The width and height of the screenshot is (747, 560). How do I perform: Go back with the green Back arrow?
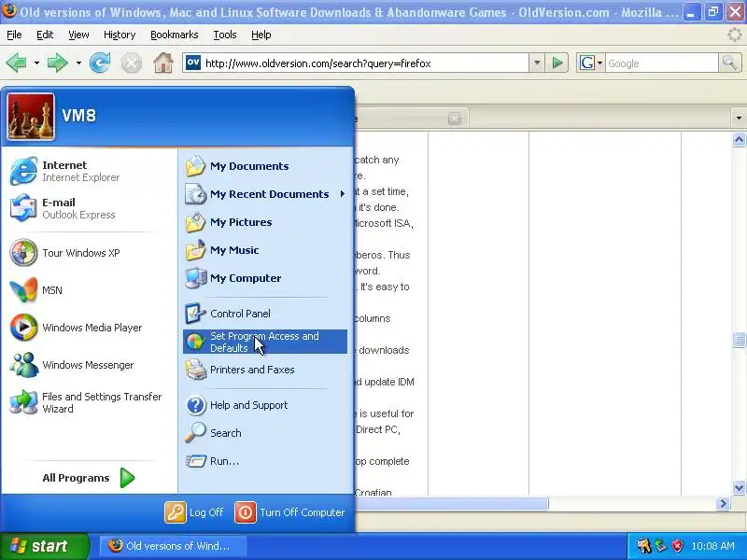pyautogui.click(x=16, y=63)
